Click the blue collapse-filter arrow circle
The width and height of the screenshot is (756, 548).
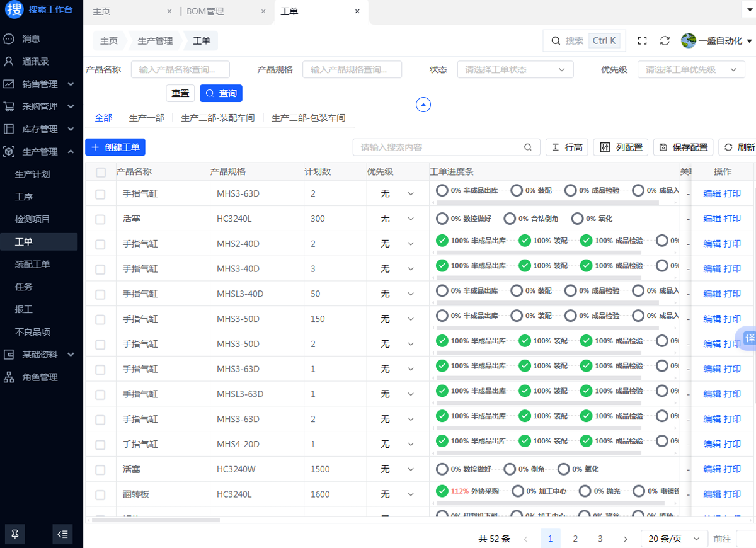423,105
